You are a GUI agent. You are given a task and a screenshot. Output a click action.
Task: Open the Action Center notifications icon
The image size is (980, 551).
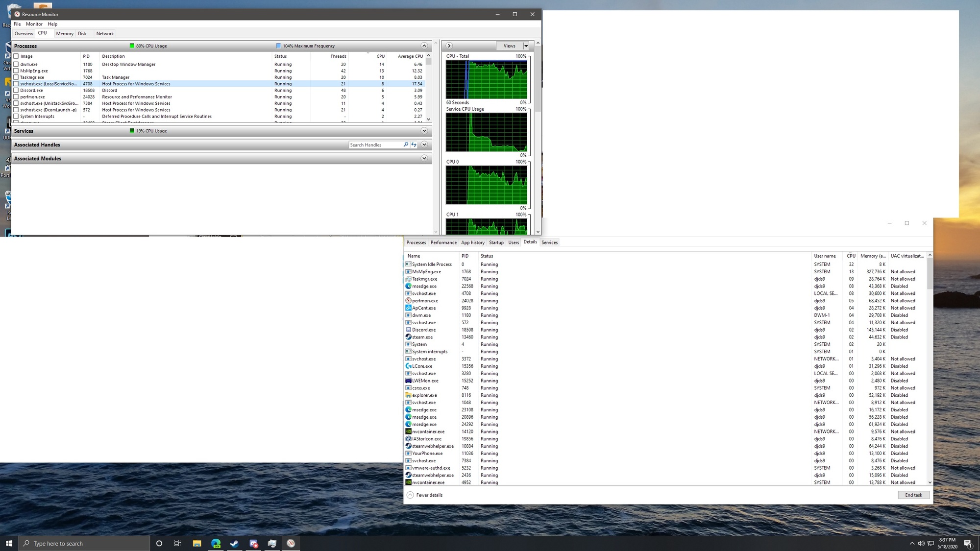968,543
